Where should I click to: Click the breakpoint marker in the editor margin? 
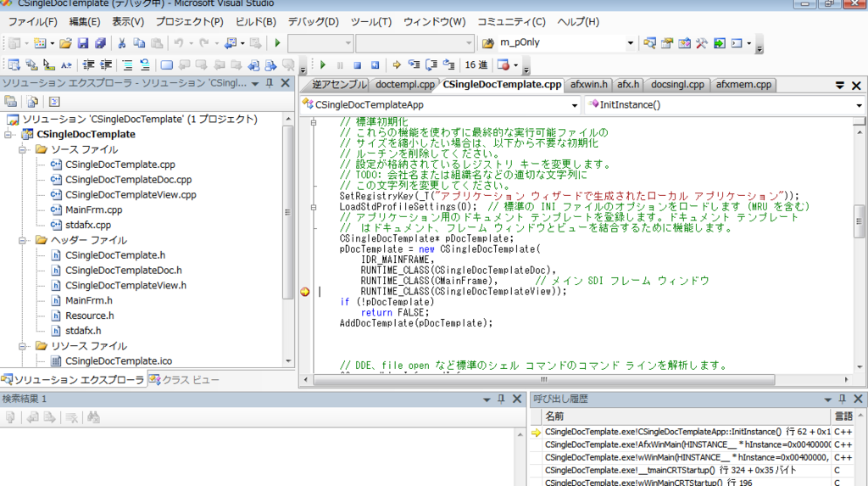[305, 292]
